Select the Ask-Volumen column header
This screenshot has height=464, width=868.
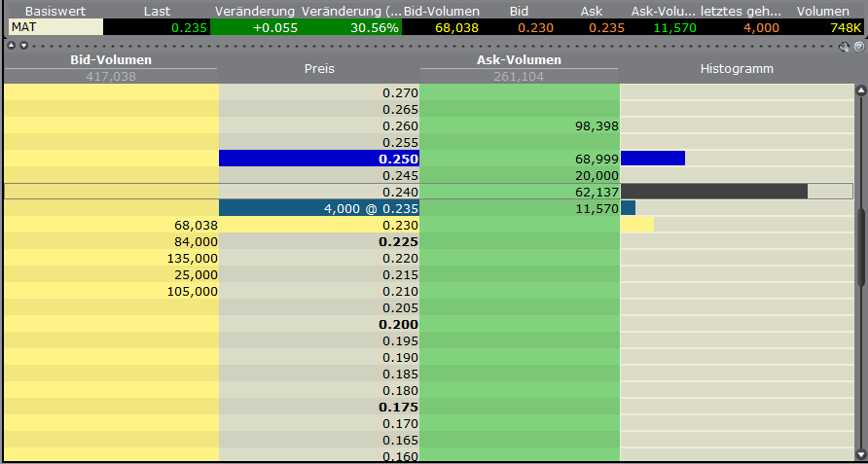pyautogui.click(x=519, y=60)
